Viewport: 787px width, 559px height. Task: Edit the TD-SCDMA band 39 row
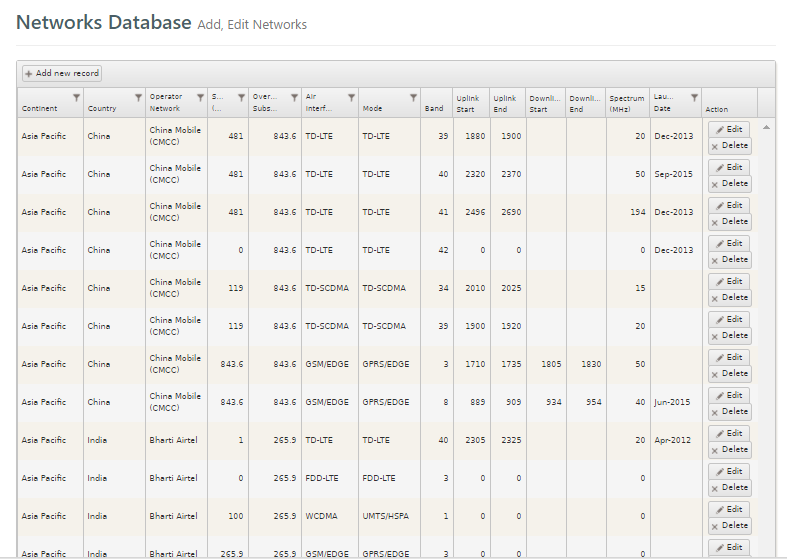[x=729, y=320]
